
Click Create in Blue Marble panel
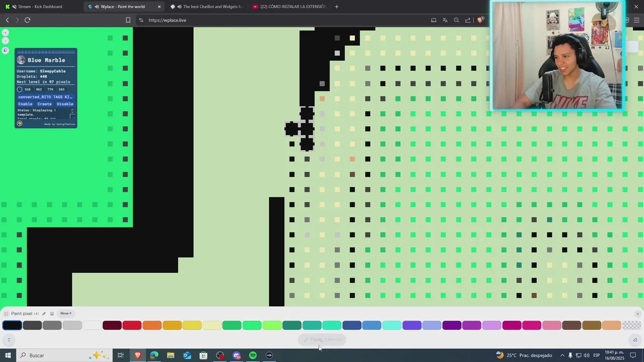point(44,104)
